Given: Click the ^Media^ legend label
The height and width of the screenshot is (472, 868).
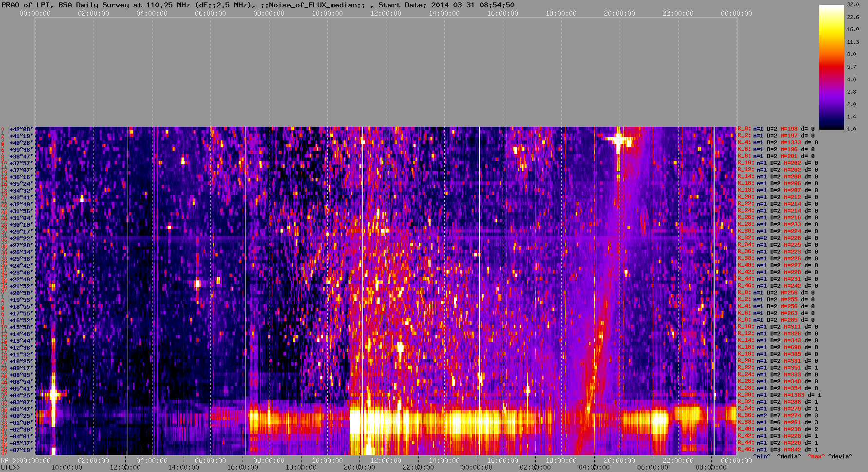Looking at the screenshot, I should 789,457.
